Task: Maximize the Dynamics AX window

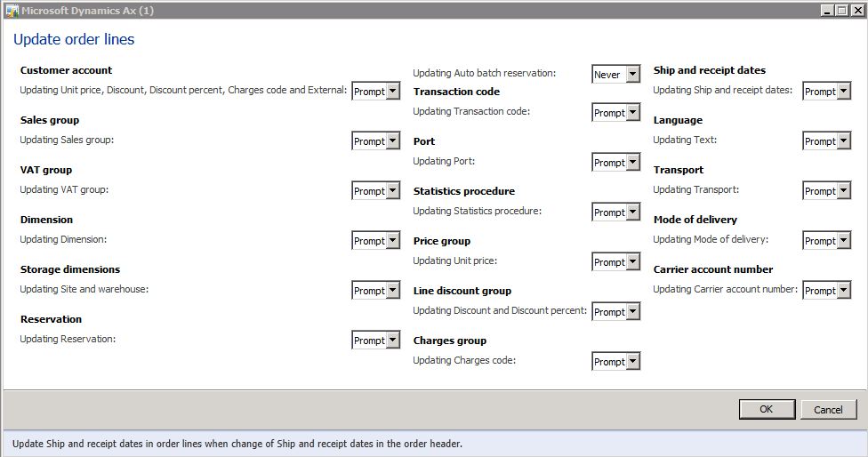Action: pyautogui.click(x=841, y=10)
